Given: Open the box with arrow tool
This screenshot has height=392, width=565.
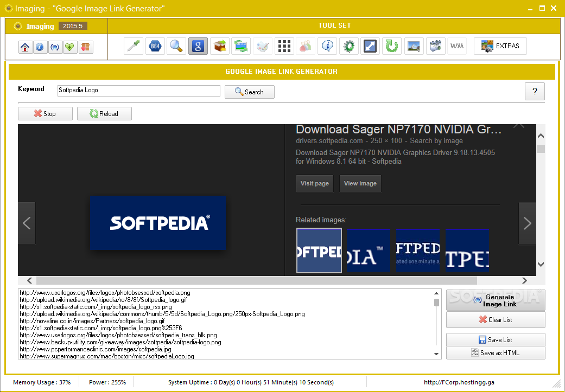Looking at the screenshot, I should [x=219, y=46].
